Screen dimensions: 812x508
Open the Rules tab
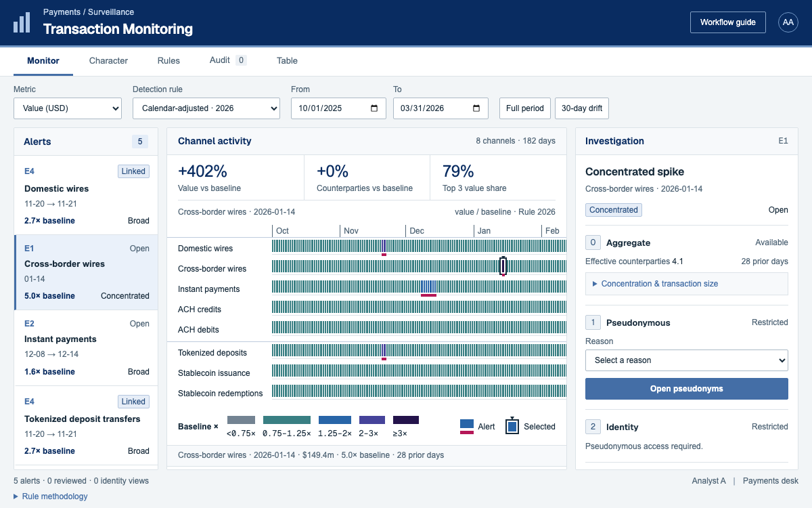click(x=168, y=60)
